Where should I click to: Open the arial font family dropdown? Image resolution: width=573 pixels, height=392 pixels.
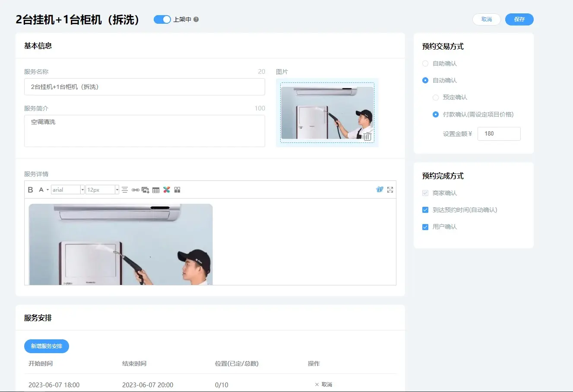[82, 190]
